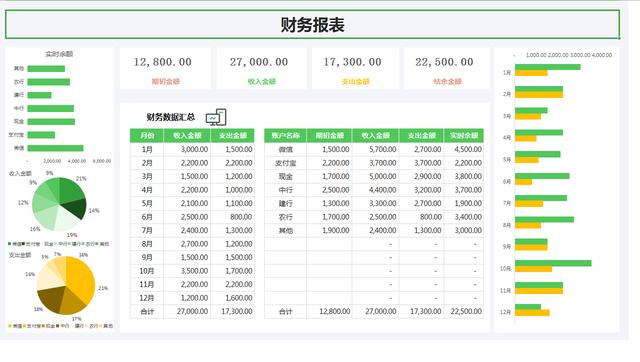Click the account table total 12,800.00 cell
The image size is (640, 362).
pos(329,311)
